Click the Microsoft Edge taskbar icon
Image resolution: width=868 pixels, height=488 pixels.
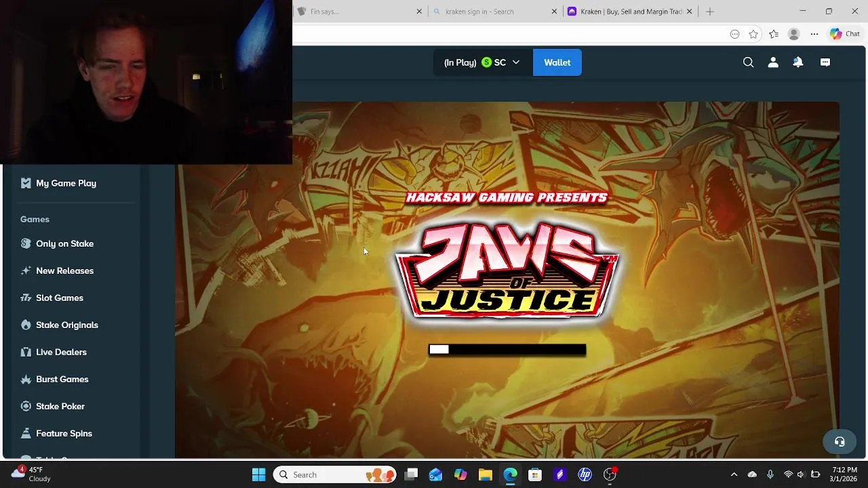tap(510, 474)
